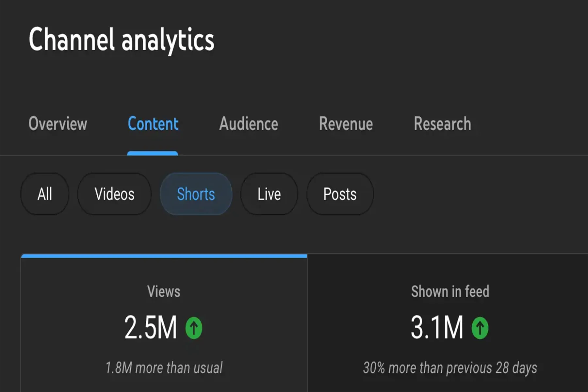This screenshot has height=392, width=588.
Task: Click '30% more than previous 28 days' text
Action: [450, 368]
